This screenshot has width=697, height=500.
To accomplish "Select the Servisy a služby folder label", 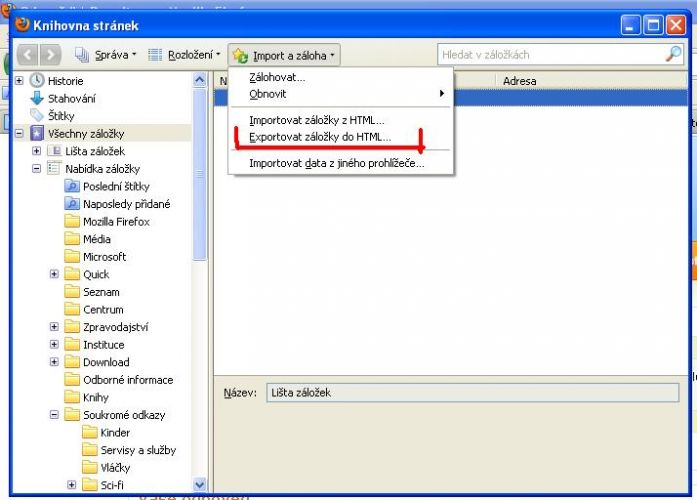I will tap(138, 450).
